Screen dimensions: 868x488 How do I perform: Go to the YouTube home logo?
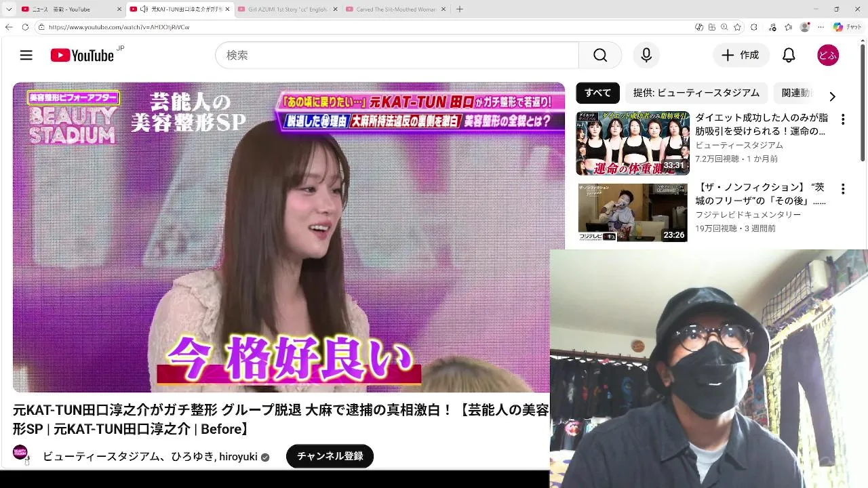pos(83,56)
